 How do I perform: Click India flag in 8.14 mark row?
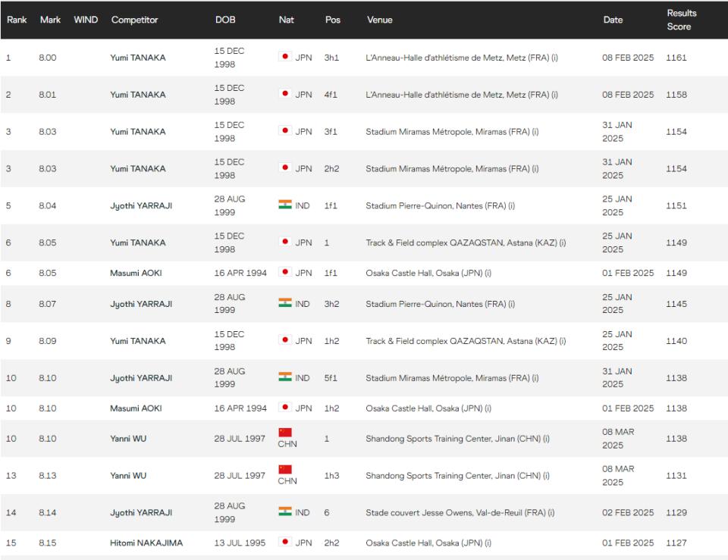284,512
